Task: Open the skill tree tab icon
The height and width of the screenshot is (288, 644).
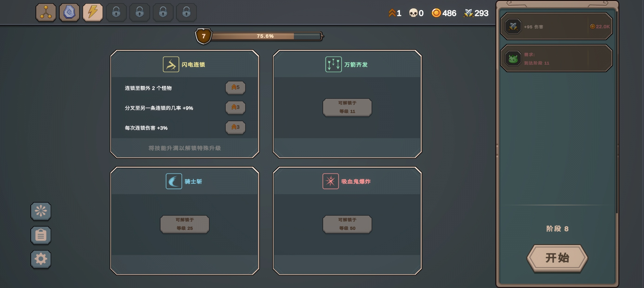Action: [46, 12]
